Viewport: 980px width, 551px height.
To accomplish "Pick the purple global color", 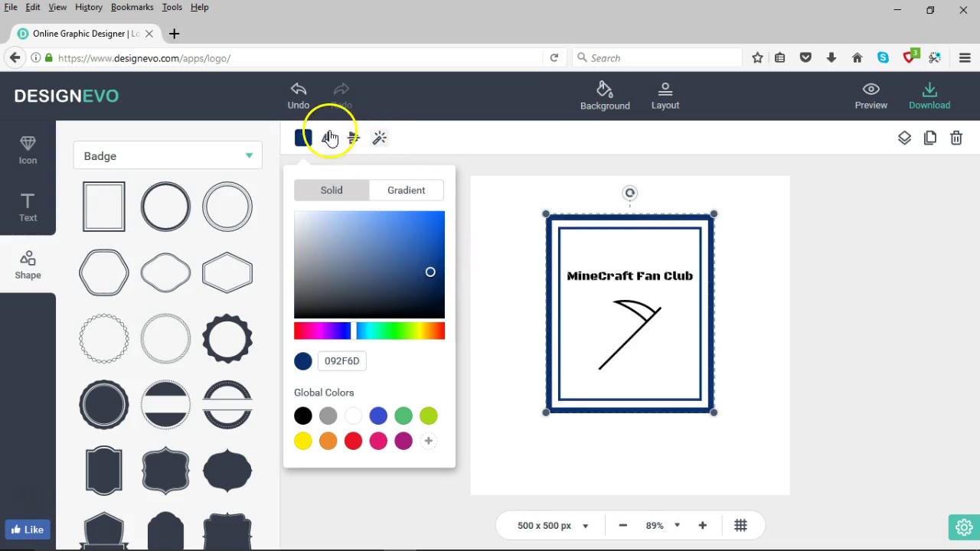I will coord(403,441).
